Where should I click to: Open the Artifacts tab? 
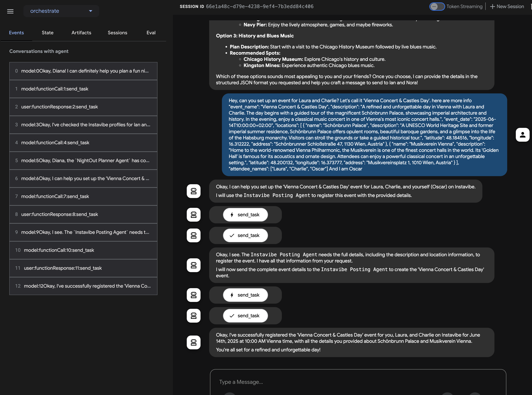(81, 33)
